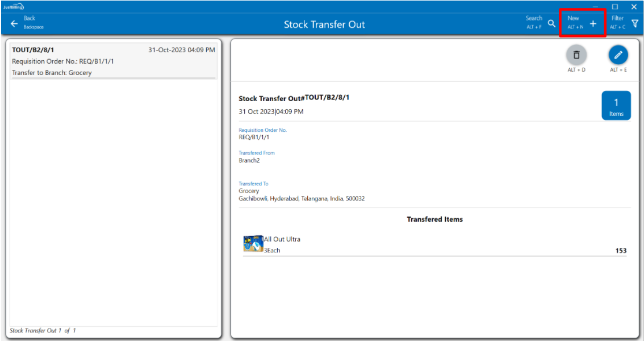Click the Stock Transfer Out 1 of 1 footer
644x341 pixels.
43,331
